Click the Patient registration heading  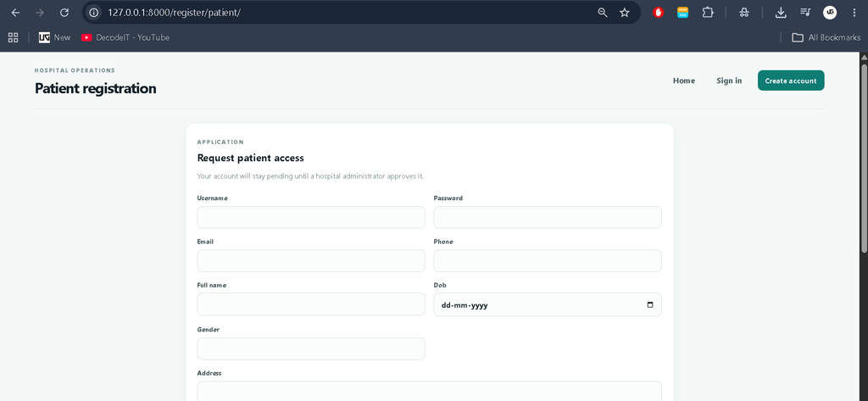pos(95,89)
